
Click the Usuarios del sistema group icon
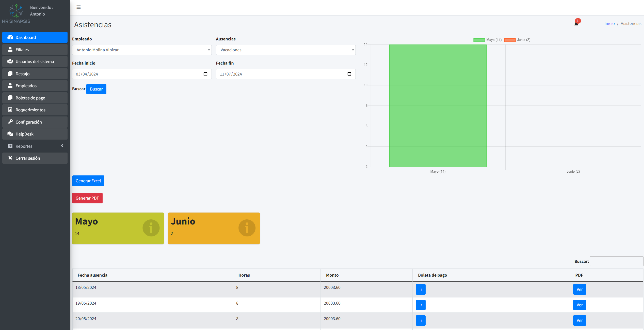click(10, 61)
